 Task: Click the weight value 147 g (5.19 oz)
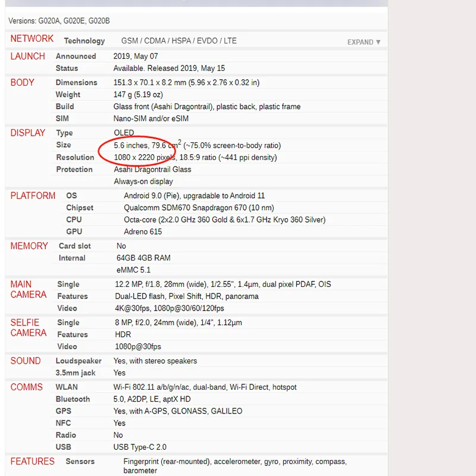(x=138, y=95)
